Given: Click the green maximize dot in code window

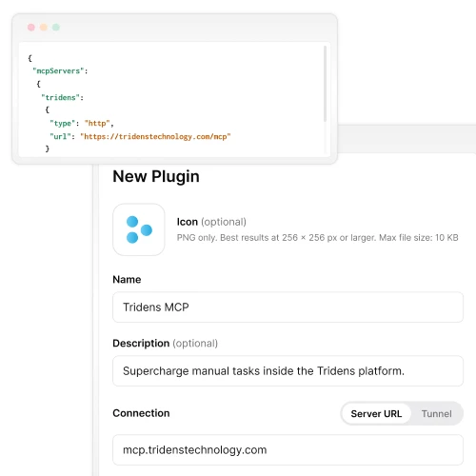Looking at the screenshot, I should tap(56, 28).
